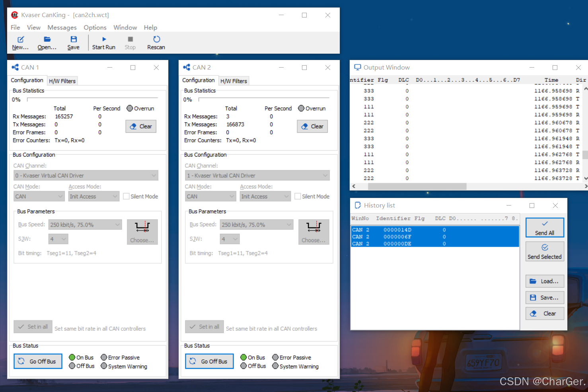Send all messages in History list
This screenshot has height=392, width=588.
(x=545, y=228)
